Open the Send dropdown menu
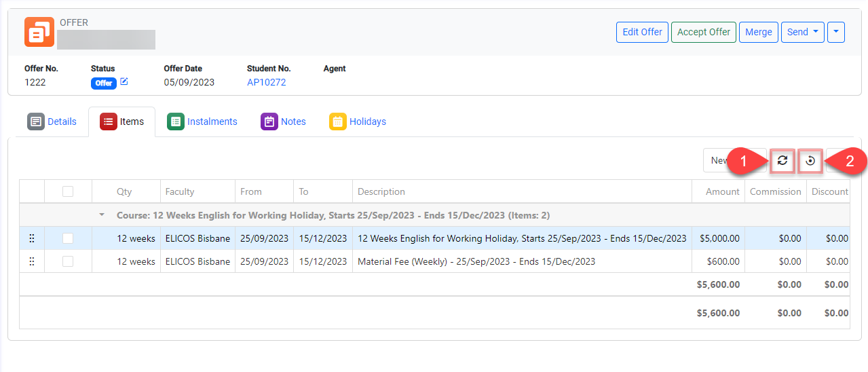The image size is (868, 372). 802,32
